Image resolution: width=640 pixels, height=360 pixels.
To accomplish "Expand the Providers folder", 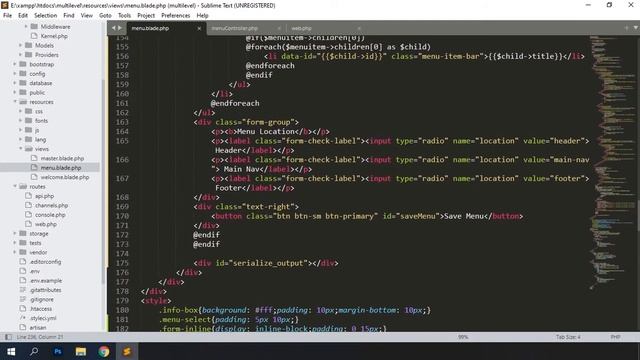I will (x=20, y=55).
